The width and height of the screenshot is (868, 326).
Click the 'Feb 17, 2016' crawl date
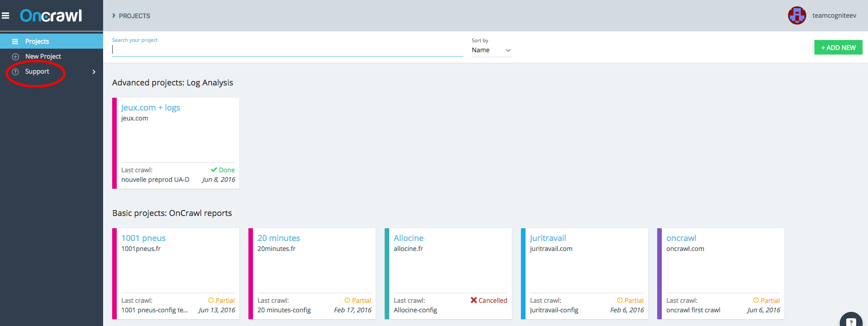352,310
